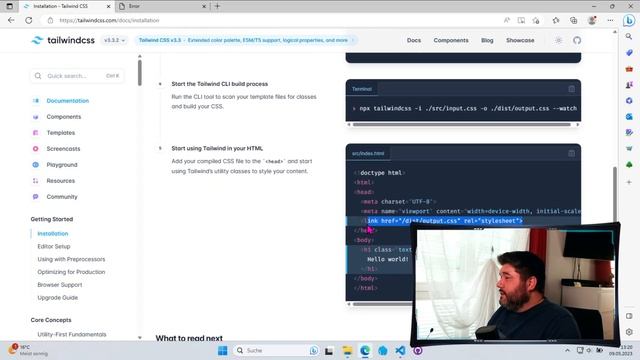Open browser settings and more menu
The image size is (640, 360).
610,20
